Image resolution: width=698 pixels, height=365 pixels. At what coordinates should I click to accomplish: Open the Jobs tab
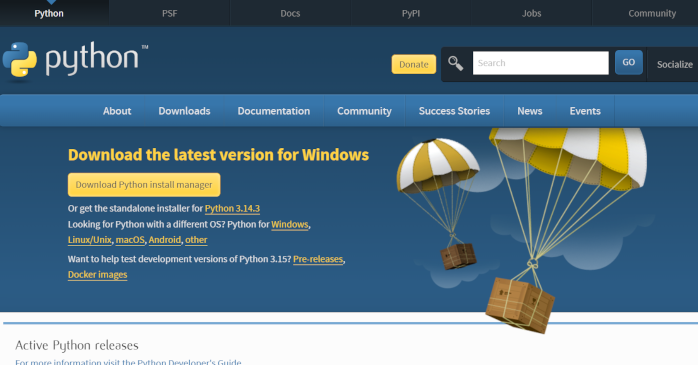(532, 13)
